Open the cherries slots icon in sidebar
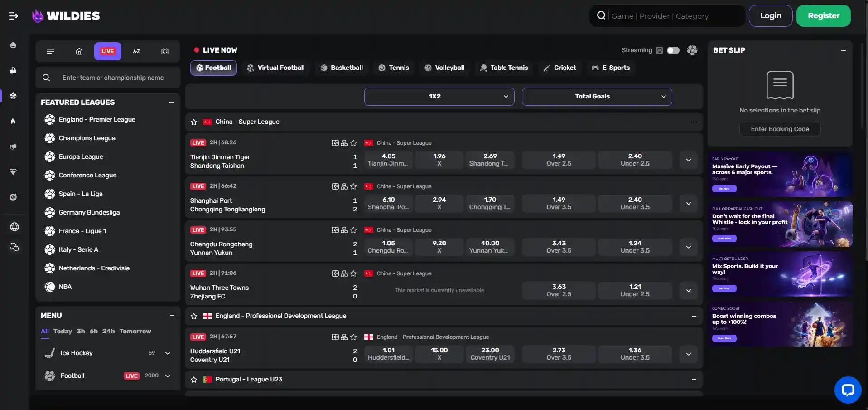 click(x=13, y=70)
